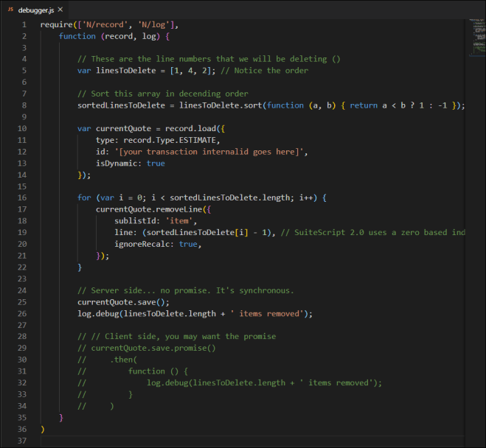Close the debugger.js tab
486x448 pixels.
click(60, 10)
